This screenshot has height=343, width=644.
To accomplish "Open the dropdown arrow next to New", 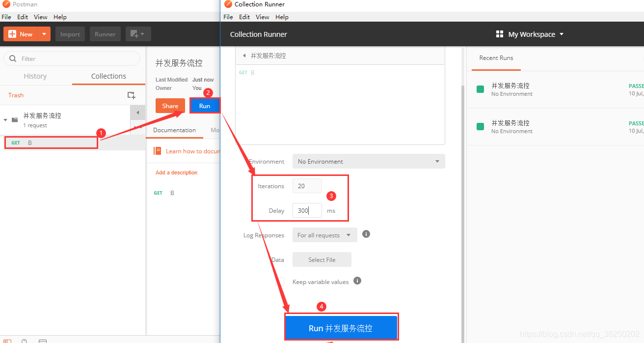I will (44, 34).
